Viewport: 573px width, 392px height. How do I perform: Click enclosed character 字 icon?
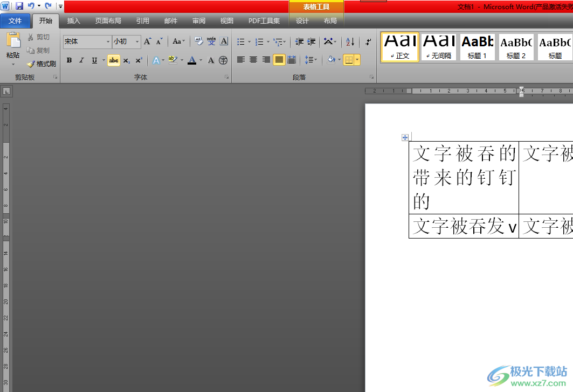click(x=223, y=60)
